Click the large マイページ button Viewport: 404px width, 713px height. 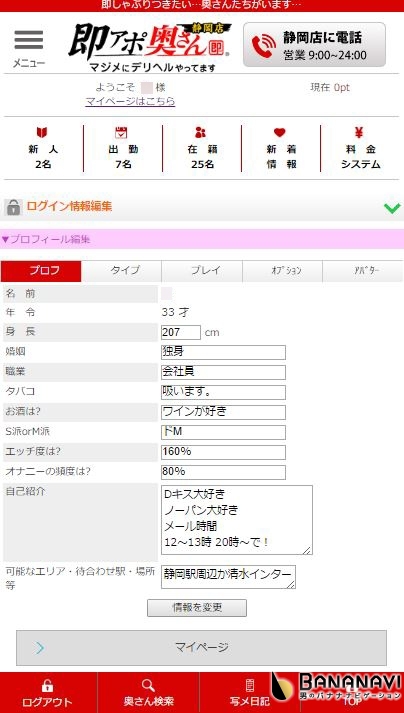[x=202, y=648]
